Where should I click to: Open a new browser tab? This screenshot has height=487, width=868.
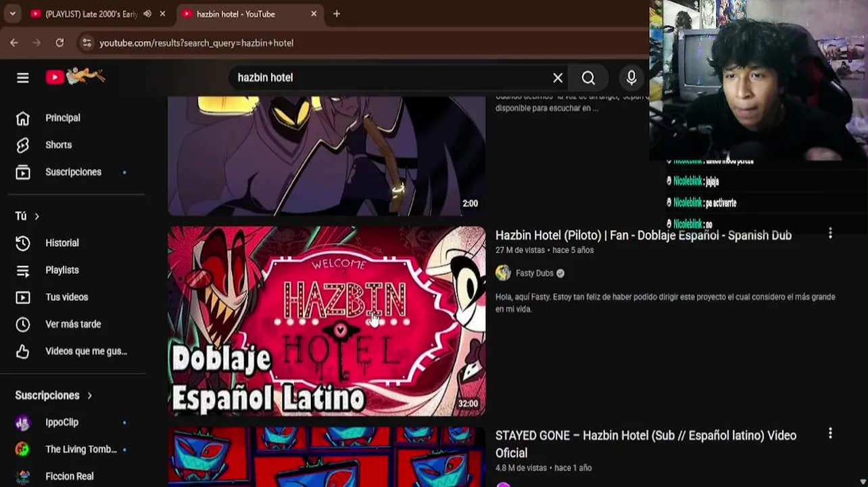337,14
